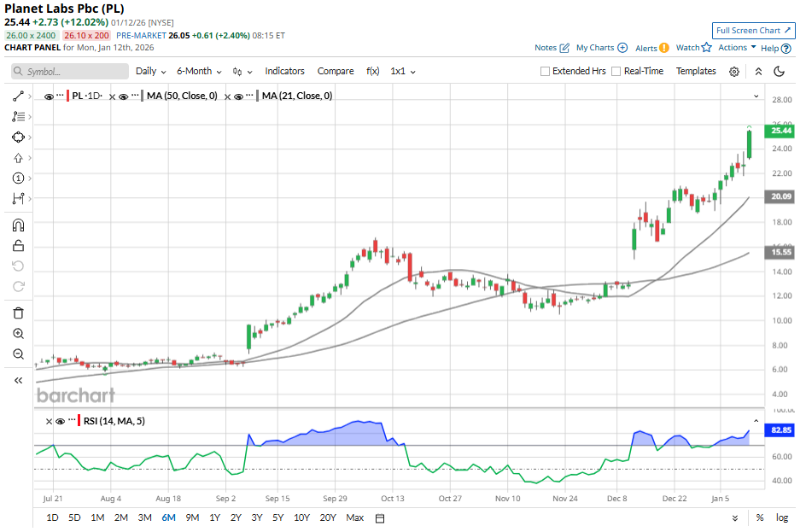
Task: Expand the 6-Month period dropdown
Action: point(199,72)
